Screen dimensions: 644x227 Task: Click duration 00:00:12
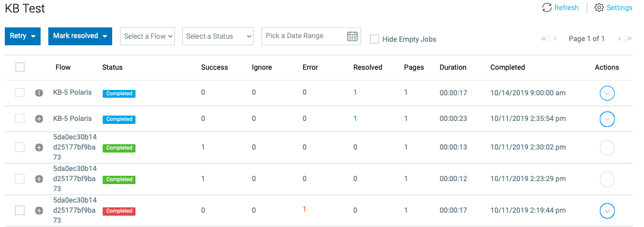[x=454, y=179]
